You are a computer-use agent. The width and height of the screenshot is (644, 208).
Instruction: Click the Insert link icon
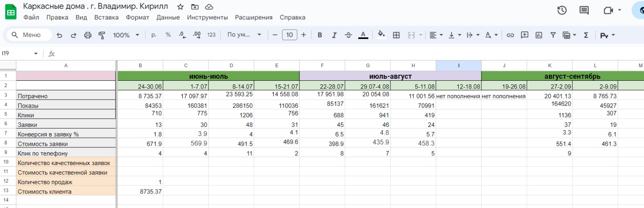click(x=510, y=35)
